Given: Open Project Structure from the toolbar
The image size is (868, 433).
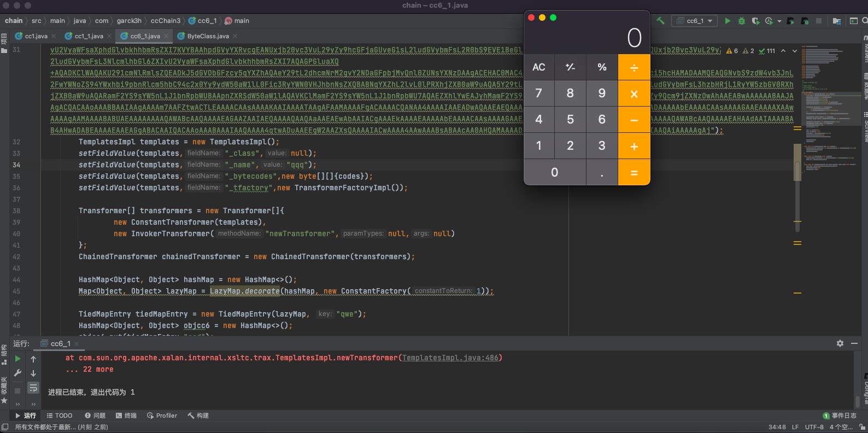Looking at the screenshot, I should 837,21.
